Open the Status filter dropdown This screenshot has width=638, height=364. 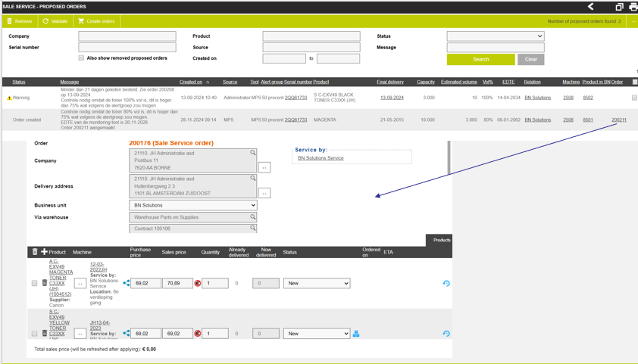click(496, 36)
